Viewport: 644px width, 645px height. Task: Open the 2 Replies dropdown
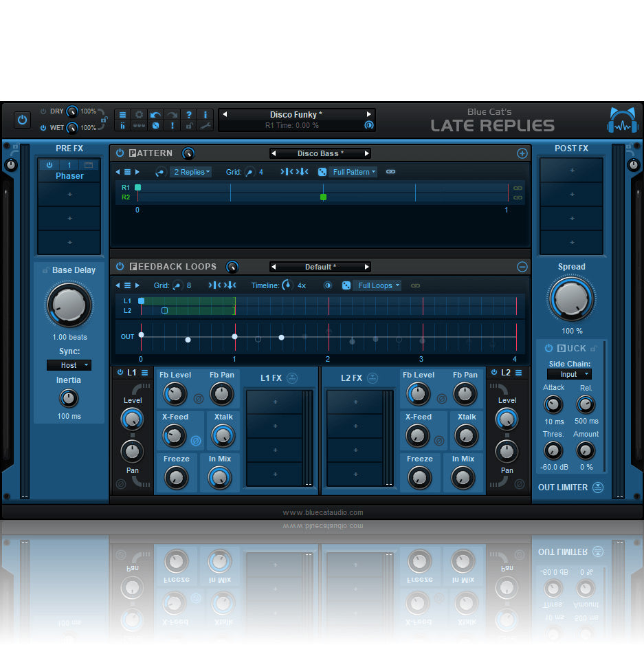[192, 172]
